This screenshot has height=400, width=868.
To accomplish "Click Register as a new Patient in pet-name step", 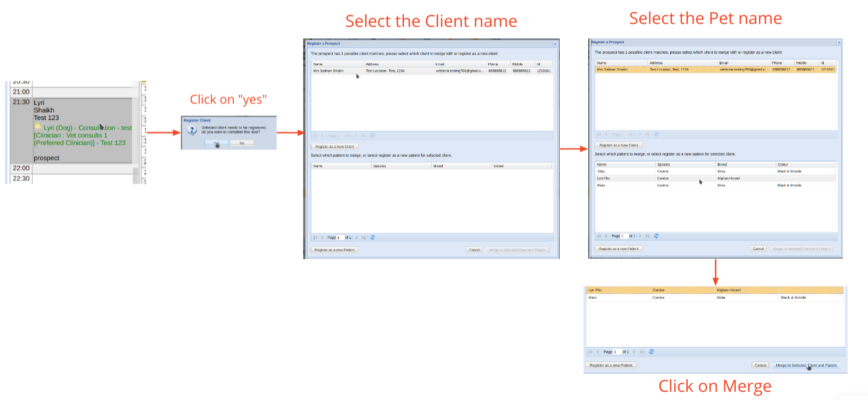I will [618, 248].
